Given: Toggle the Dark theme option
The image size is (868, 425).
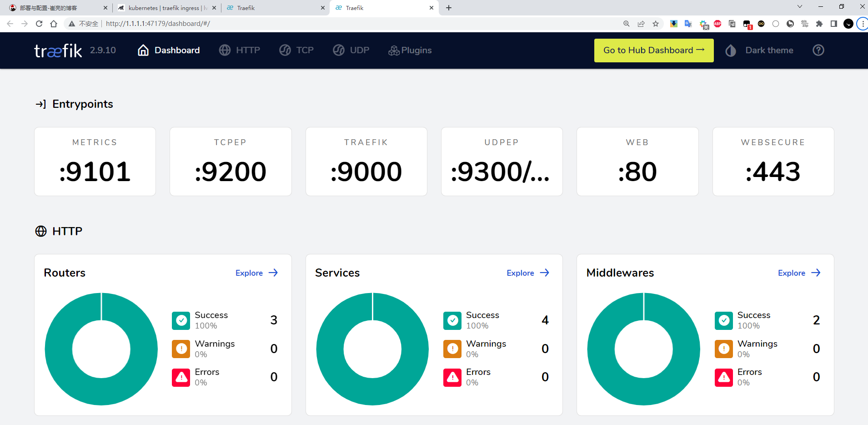Looking at the screenshot, I should pos(759,50).
